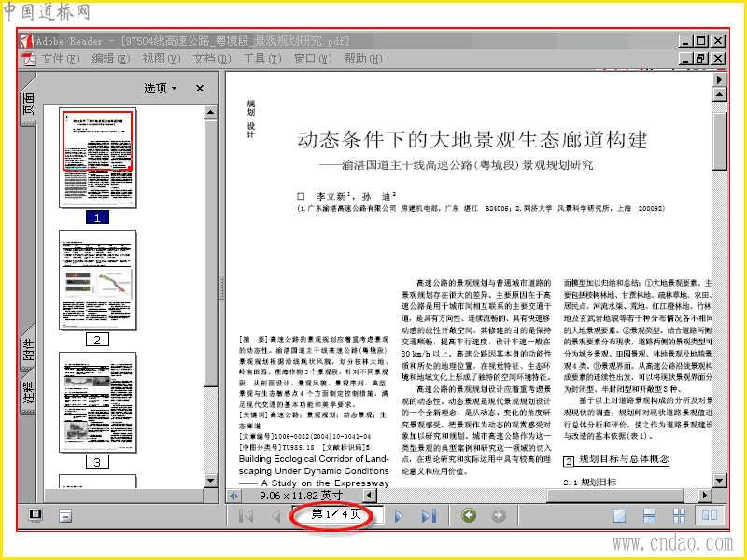Click green previous view button
Viewport: 747px width, 560px height.
click(x=469, y=515)
